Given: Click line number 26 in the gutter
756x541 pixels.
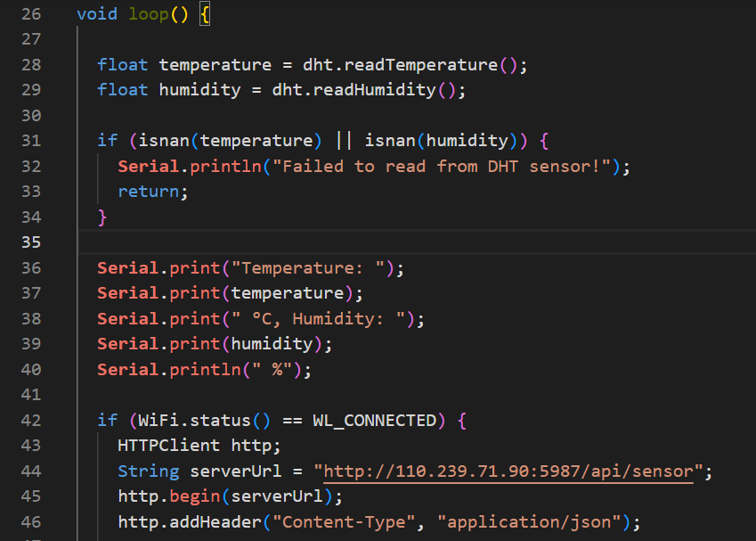Looking at the screenshot, I should [x=31, y=14].
